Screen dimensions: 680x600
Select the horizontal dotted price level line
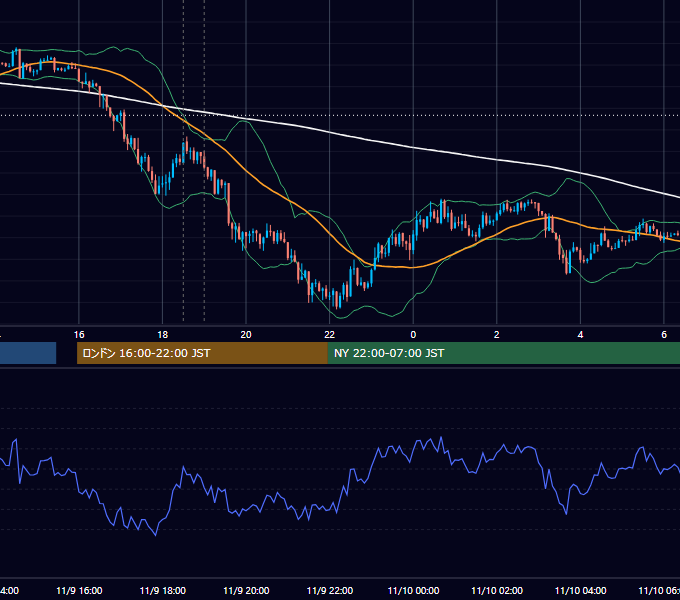coord(340,115)
